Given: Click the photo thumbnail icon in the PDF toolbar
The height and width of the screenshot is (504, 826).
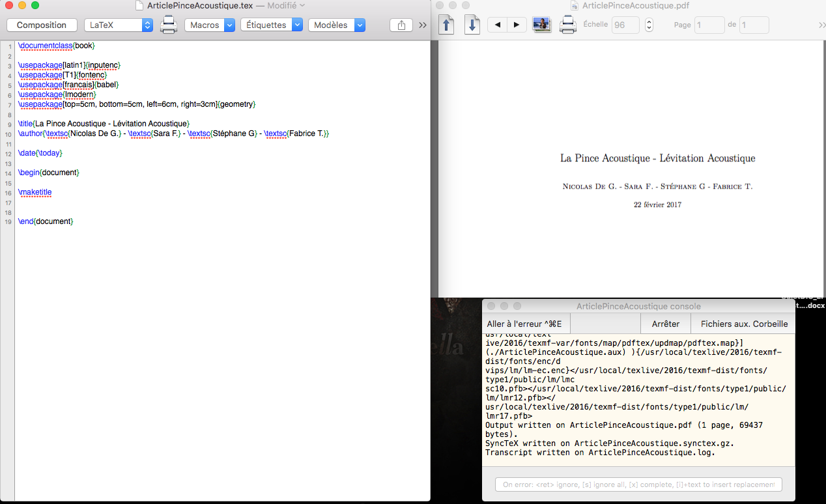Looking at the screenshot, I should [541, 25].
